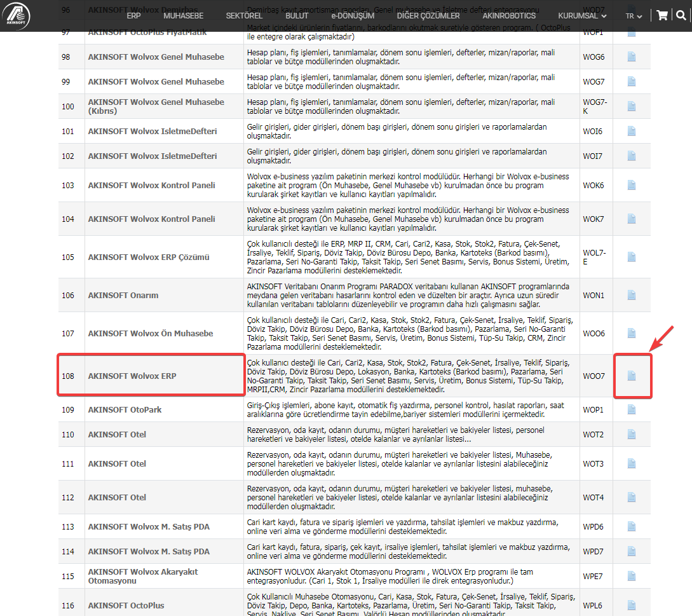Click AKINSOFT Wolvox ERP Çözümü
Image resolution: width=692 pixels, height=616 pixels.
coord(148,257)
